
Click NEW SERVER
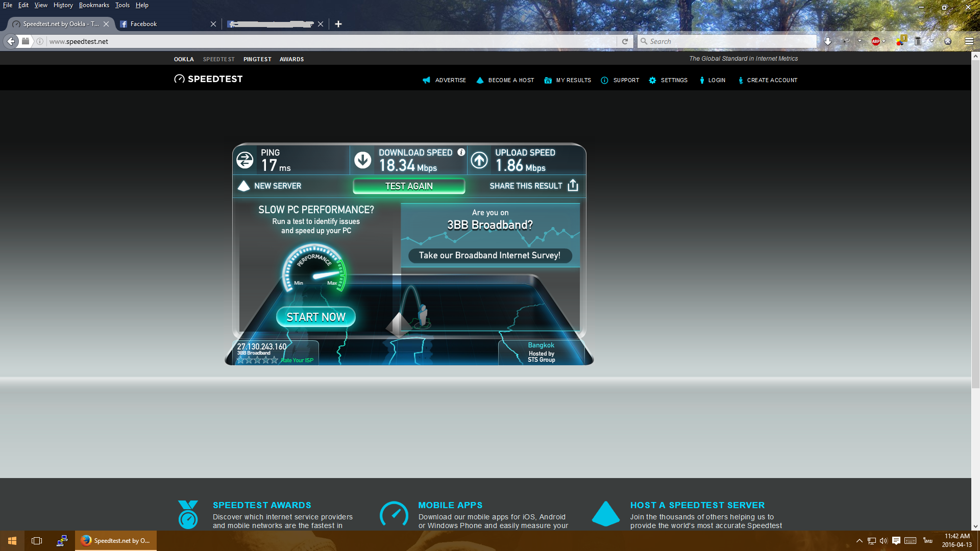[270, 186]
